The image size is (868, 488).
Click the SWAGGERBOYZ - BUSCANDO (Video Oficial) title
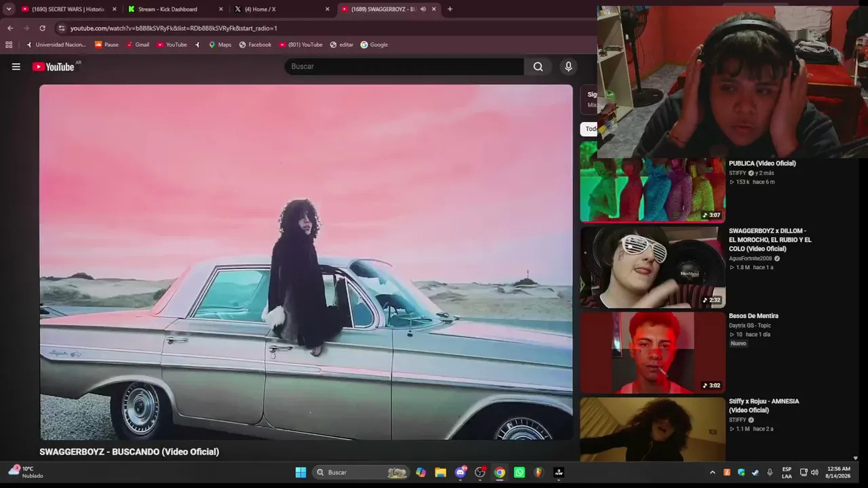(129, 451)
